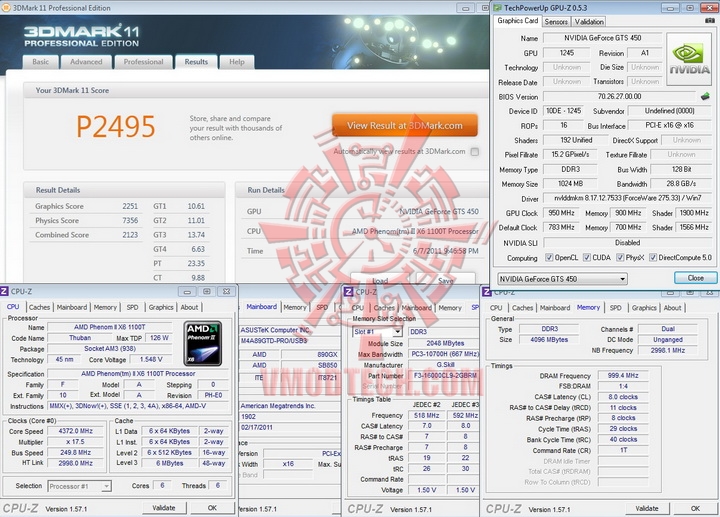
Task: Open the Professional tab in 3DMark 11
Action: pos(143,62)
